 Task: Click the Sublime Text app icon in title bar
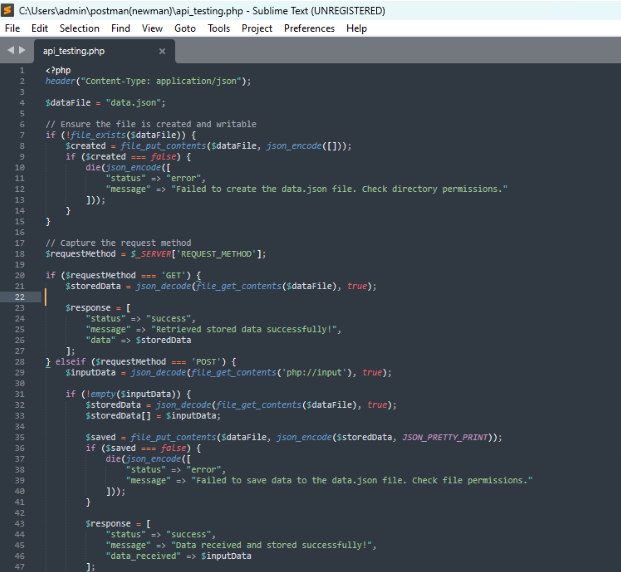[x=9, y=9]
